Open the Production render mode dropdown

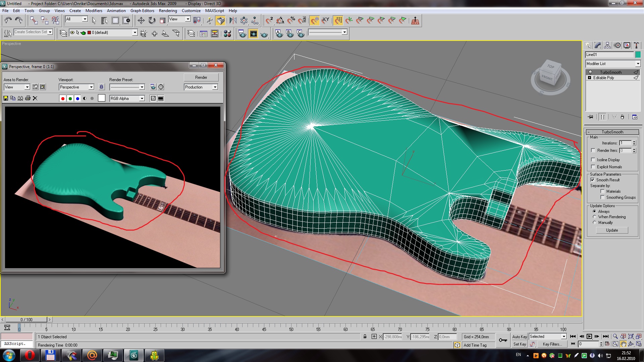coord(215,87)
